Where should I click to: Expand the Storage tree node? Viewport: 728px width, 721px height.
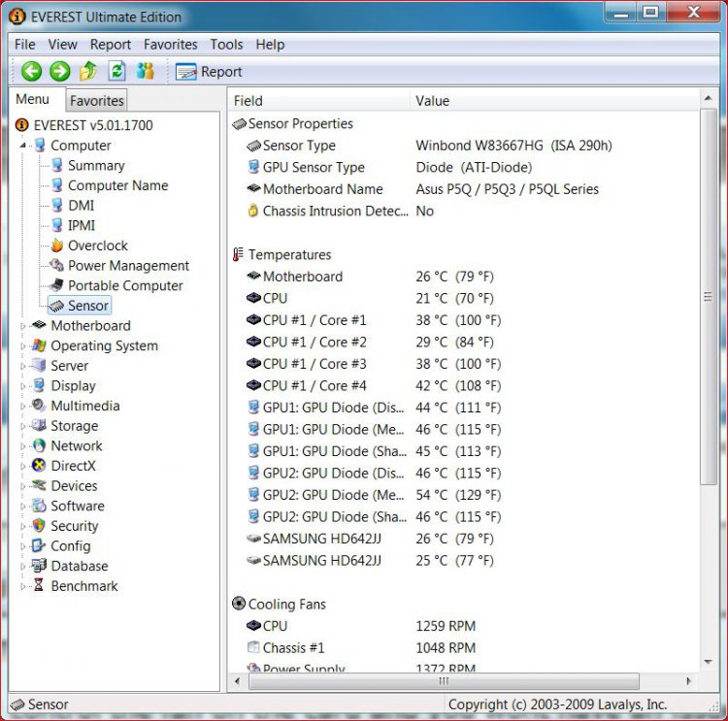(22, 426)
